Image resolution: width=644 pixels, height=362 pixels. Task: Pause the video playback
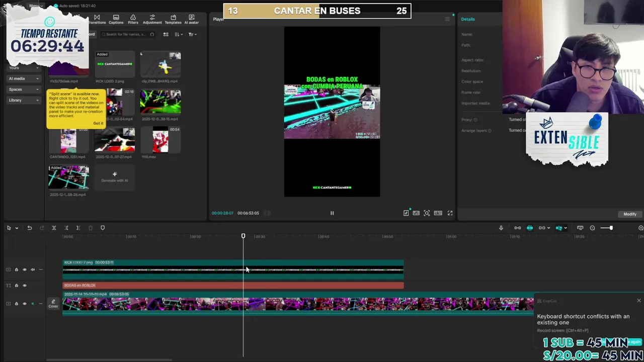(332, 213)
